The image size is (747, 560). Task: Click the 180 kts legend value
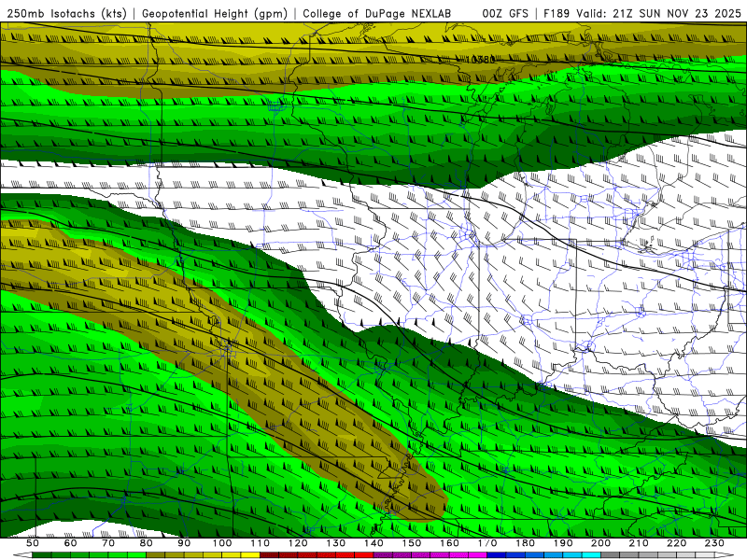tap(525, 543)
